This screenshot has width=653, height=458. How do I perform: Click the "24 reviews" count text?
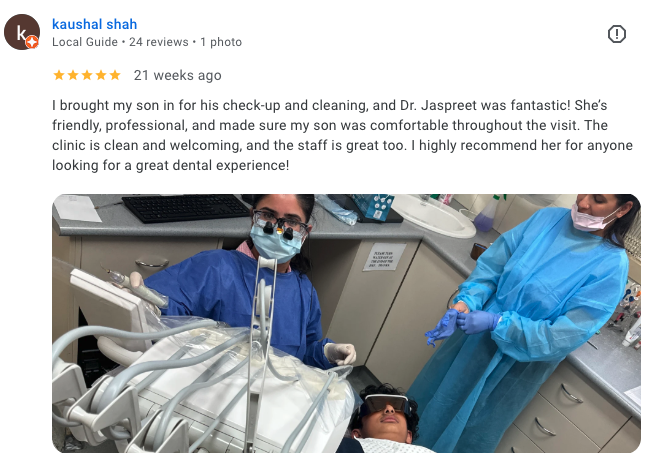click(159, 42)
